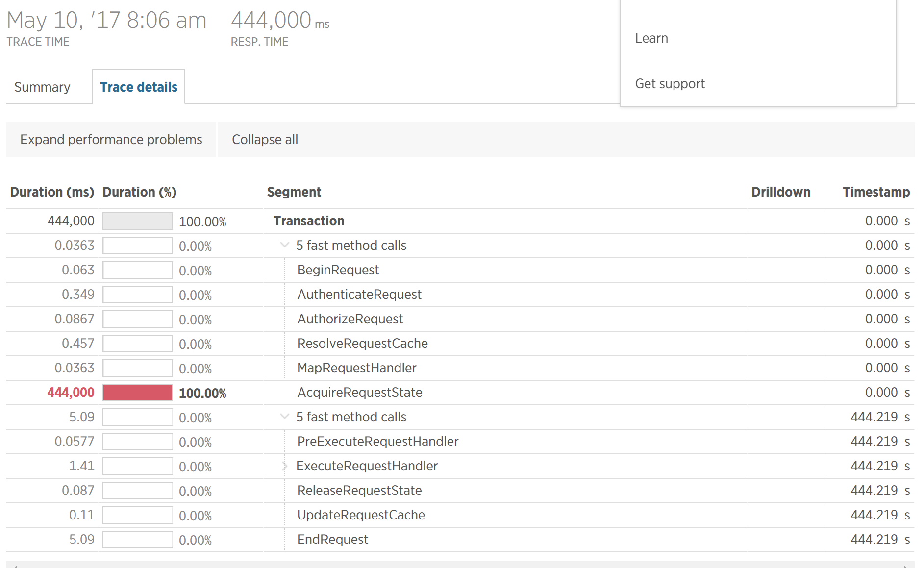The width and height of the screenshot is (924, 568).
Task: Select the Trace details tab
Action: pos(139,87)
